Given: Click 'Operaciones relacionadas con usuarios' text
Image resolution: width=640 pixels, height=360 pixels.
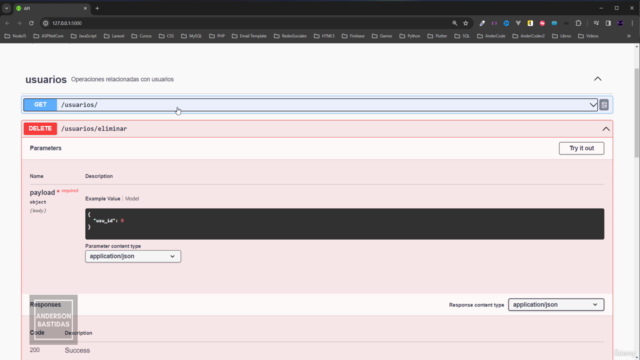Looking at the screenshot, I should [x=122, y=79].
